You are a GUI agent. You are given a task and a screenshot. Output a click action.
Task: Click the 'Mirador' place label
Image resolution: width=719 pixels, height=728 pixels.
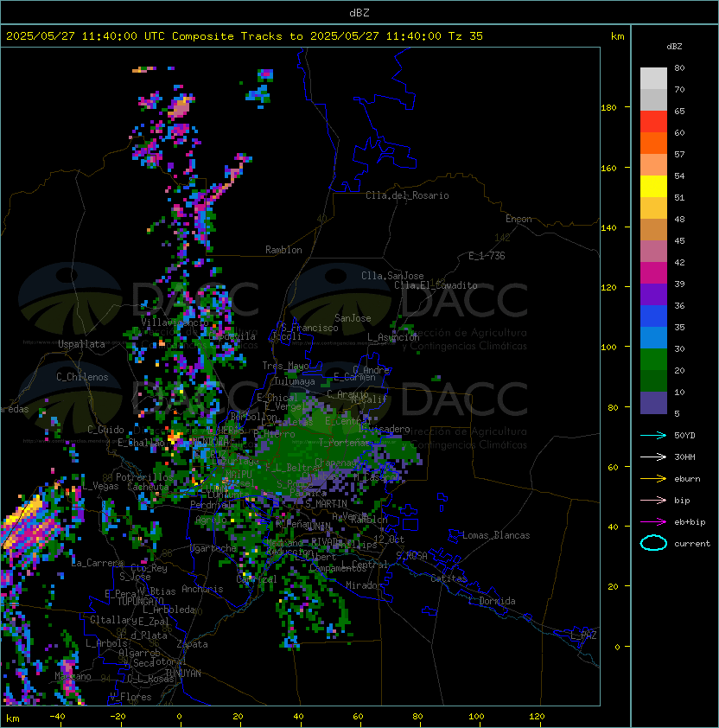point(365,585)
